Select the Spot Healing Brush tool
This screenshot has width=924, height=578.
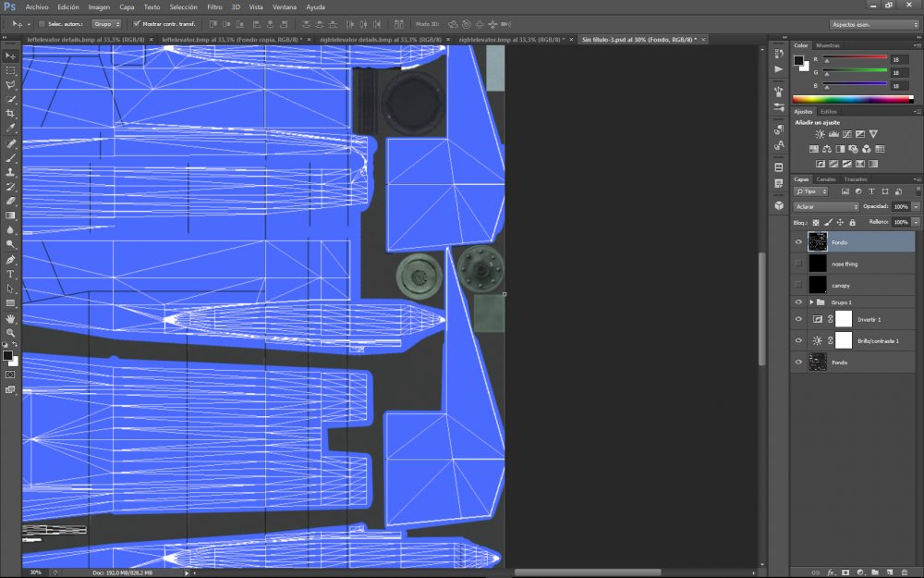(10, 144)
